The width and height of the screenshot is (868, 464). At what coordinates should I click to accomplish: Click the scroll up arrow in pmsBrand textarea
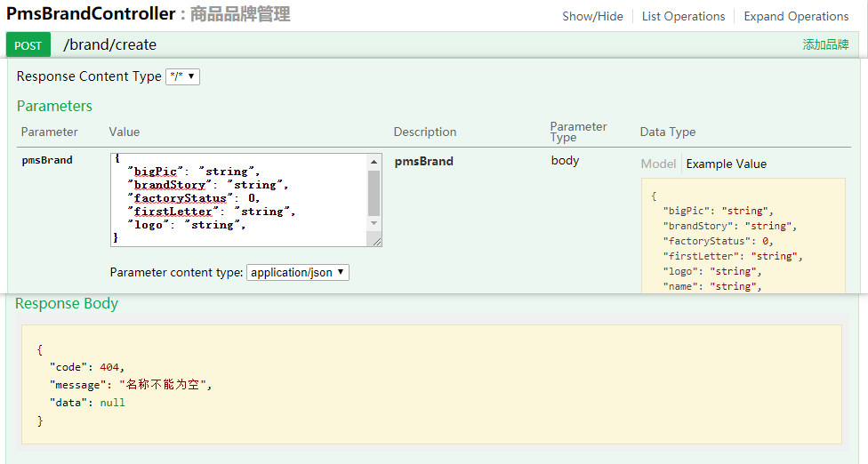(x=374, y=161)
